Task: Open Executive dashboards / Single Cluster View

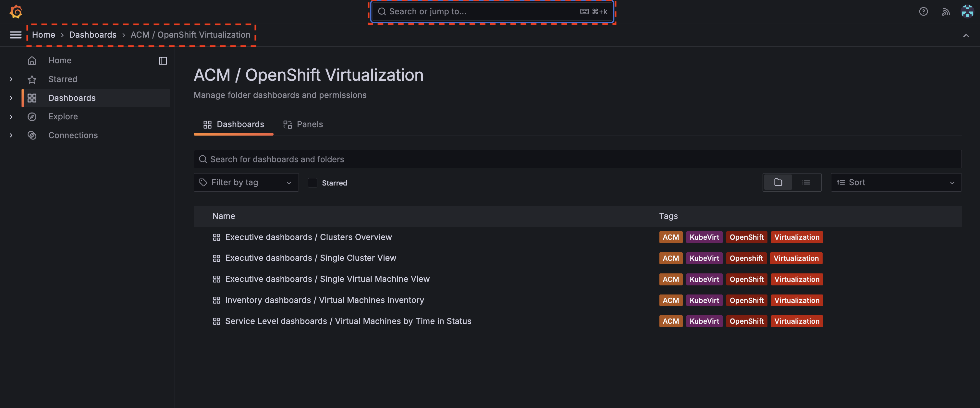Action: (311, 258)
